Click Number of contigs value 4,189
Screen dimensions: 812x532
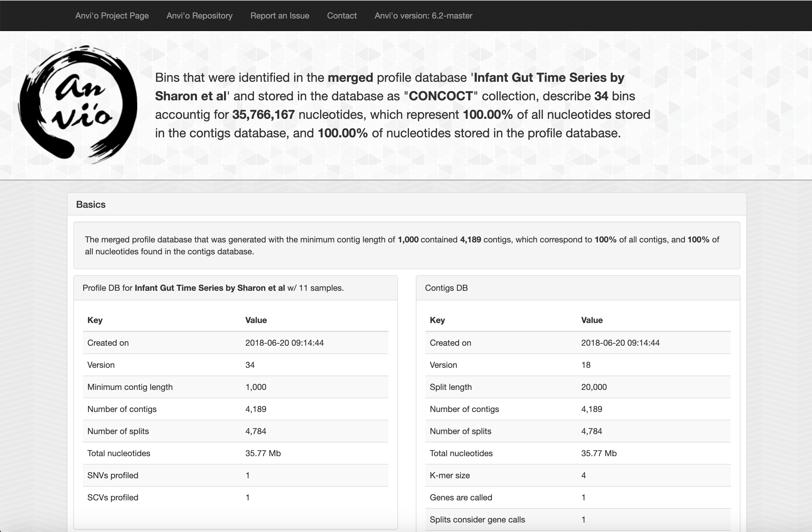(256, 409)
